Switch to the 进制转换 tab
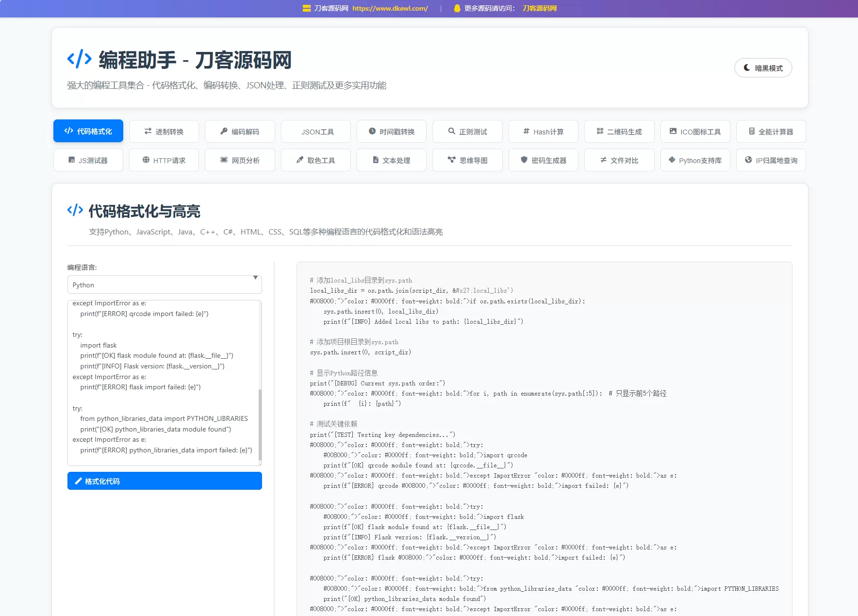This screenshot has width=858, height=616. click(164, 131)
